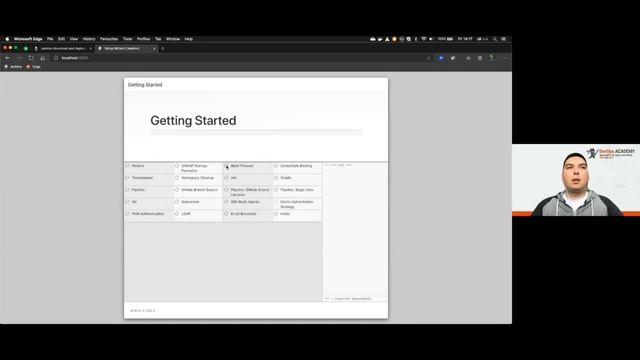Click the Ant plugin entry
The height and width of the screenshot is (360, 640).
click(x=248, y=180)
